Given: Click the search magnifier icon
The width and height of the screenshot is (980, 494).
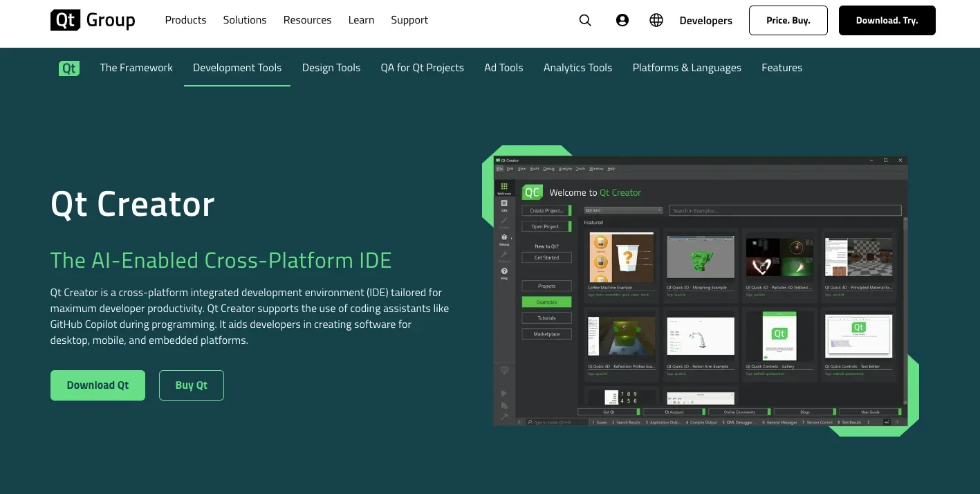Looking at the screenshot, I should pos(585,21).
